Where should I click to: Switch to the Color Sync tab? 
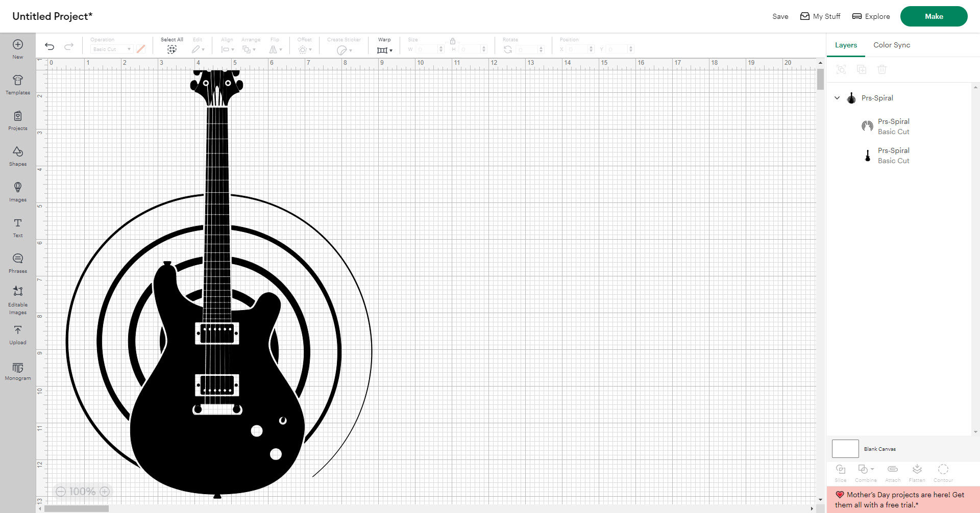[x=891, y=45]
